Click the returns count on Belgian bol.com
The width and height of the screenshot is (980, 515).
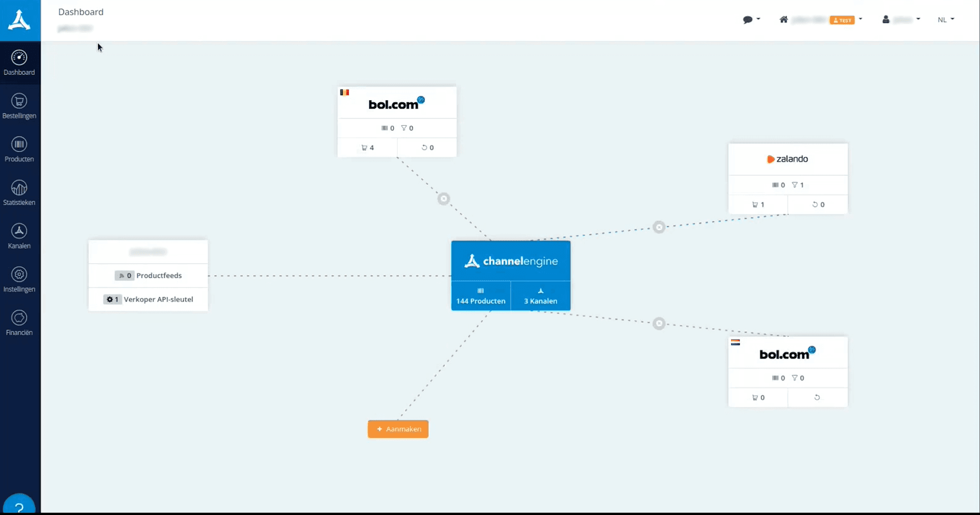point(427,147)
